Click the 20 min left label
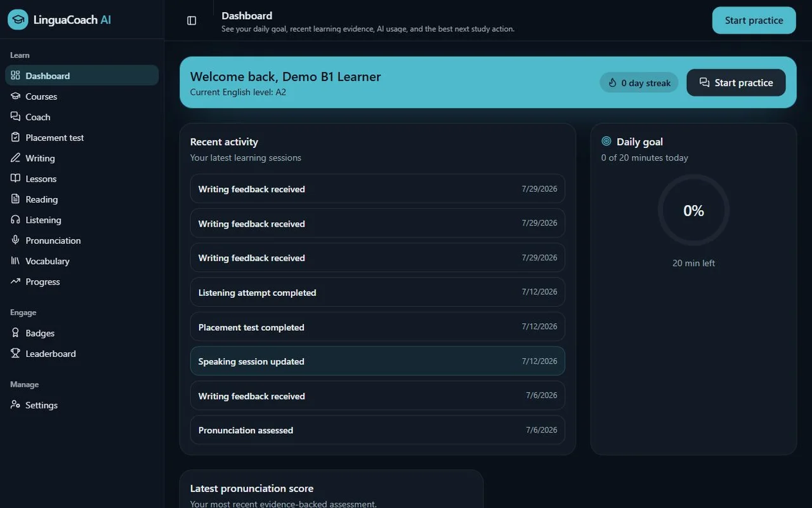 click(693, 263)
